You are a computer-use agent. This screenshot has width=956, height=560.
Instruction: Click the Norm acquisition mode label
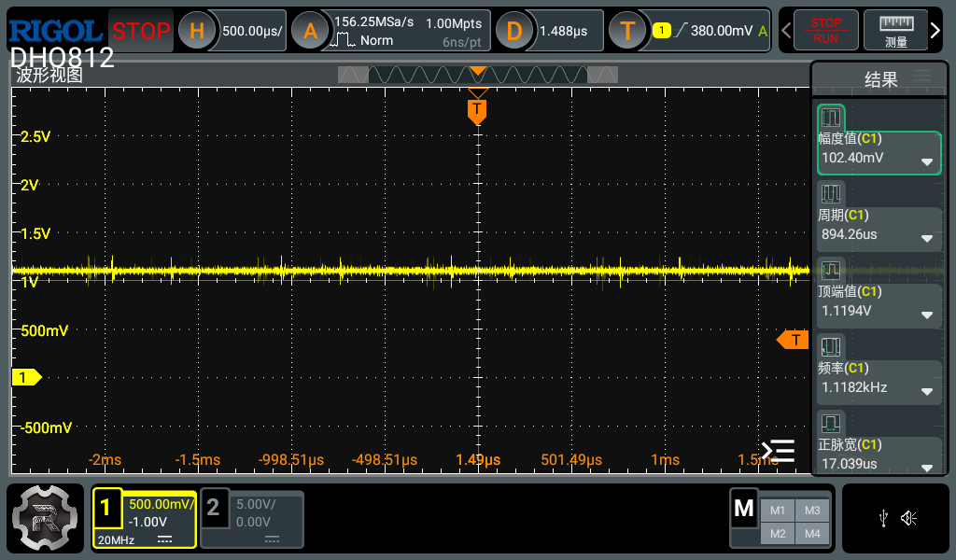click(x=376, y=40)
